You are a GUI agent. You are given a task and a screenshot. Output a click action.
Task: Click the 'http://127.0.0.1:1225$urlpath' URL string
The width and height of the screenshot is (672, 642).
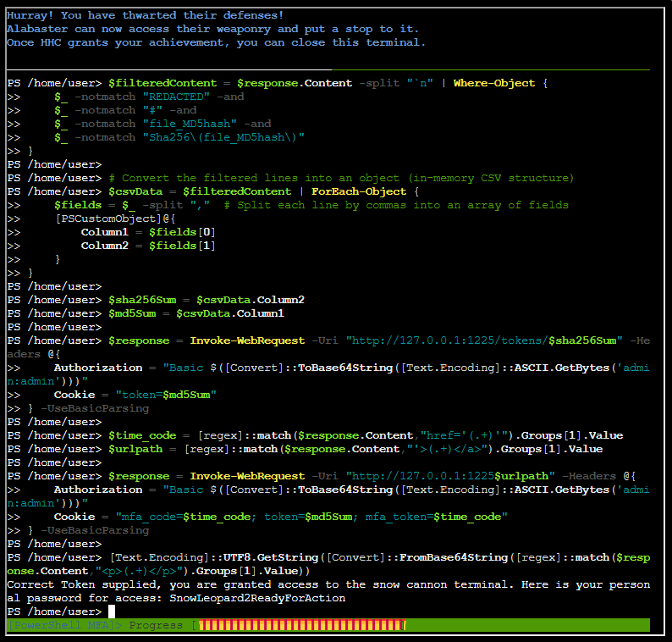(450, 476)
